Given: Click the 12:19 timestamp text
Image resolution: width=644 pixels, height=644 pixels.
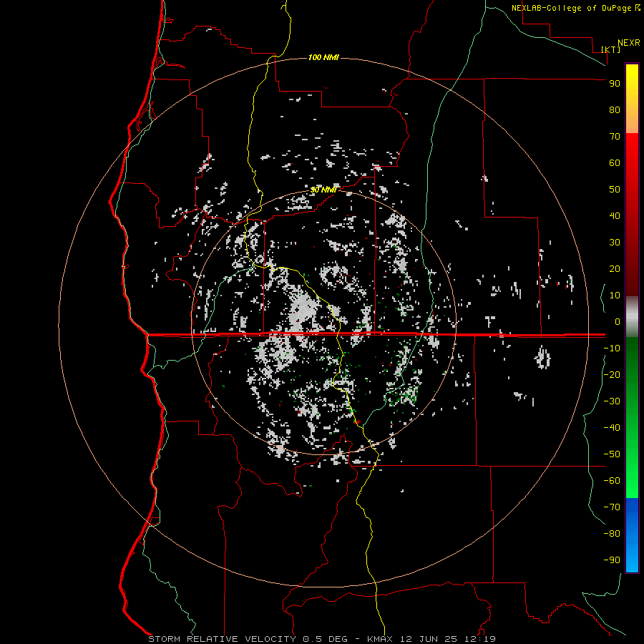Looking at the screenshot, I should [480, 639].
